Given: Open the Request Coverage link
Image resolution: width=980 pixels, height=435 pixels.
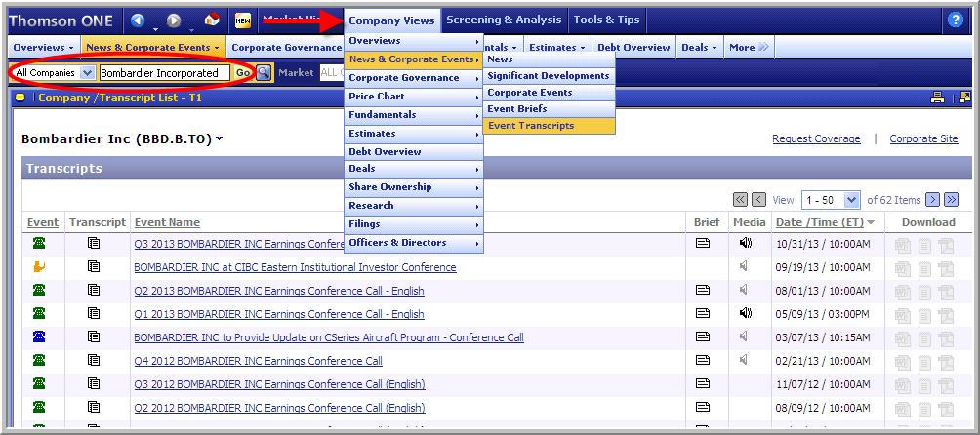Looking at the screenshot, I should (816, 139).
